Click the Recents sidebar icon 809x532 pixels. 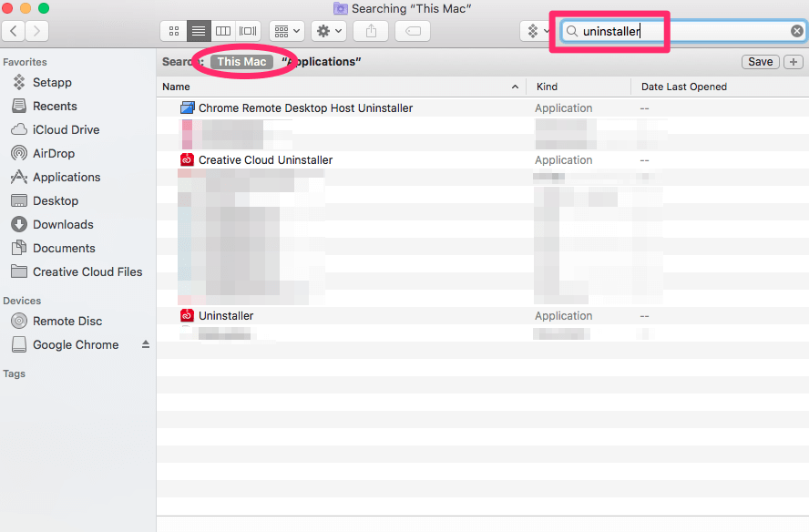click(19, 106)
